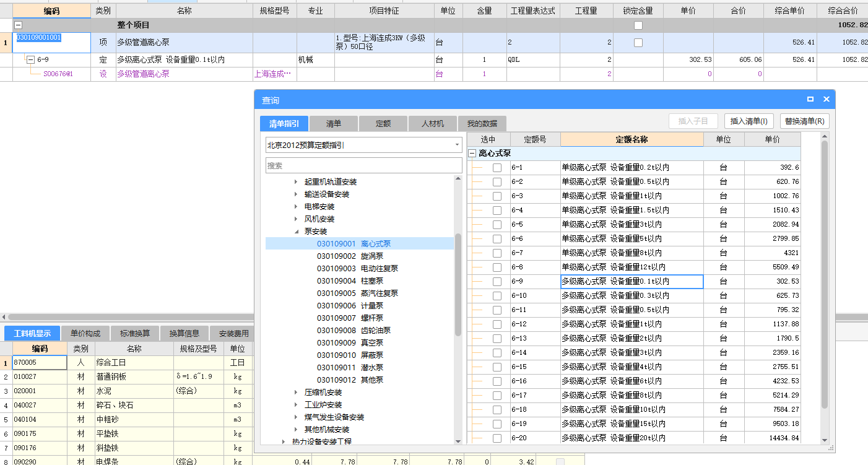Select 030109004 柱塞泵 tree item

[x=350, y=281]
